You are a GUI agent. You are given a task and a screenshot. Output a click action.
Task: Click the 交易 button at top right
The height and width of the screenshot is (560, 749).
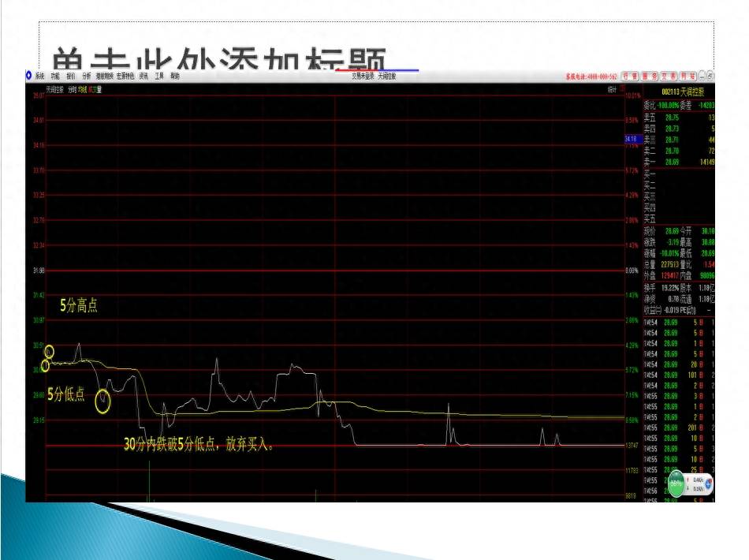coord(669,76)
